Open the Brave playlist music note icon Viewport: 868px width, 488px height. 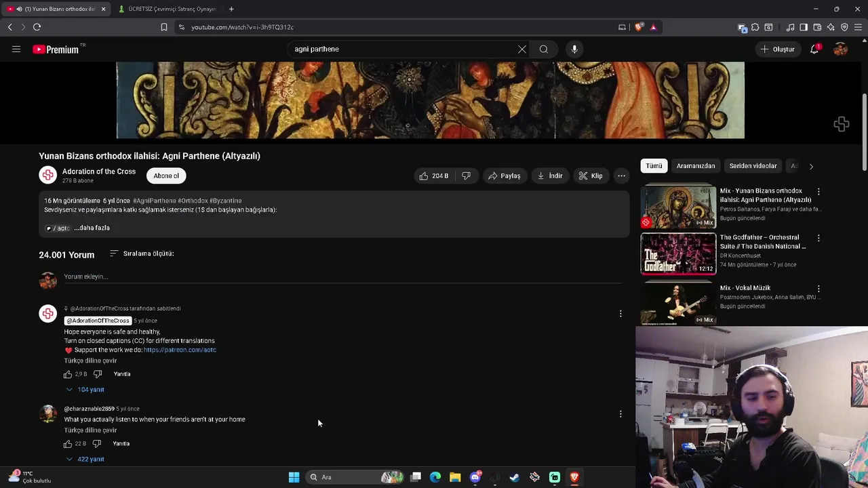(790, 27)
